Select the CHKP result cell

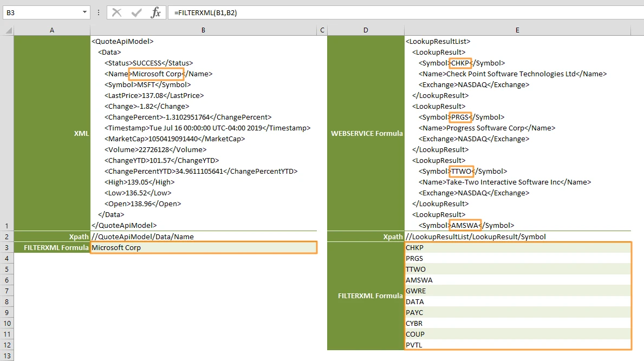(x=517, y=247)
